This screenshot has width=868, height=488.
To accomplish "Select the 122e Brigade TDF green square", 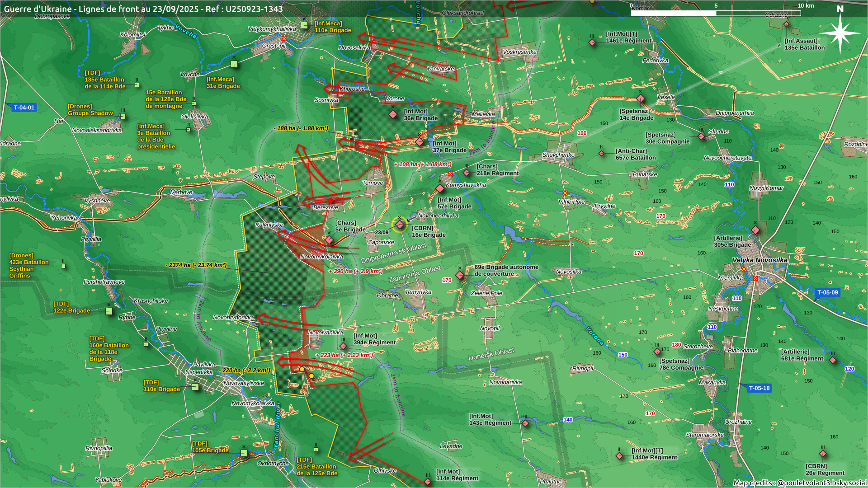I will [109, 311].
